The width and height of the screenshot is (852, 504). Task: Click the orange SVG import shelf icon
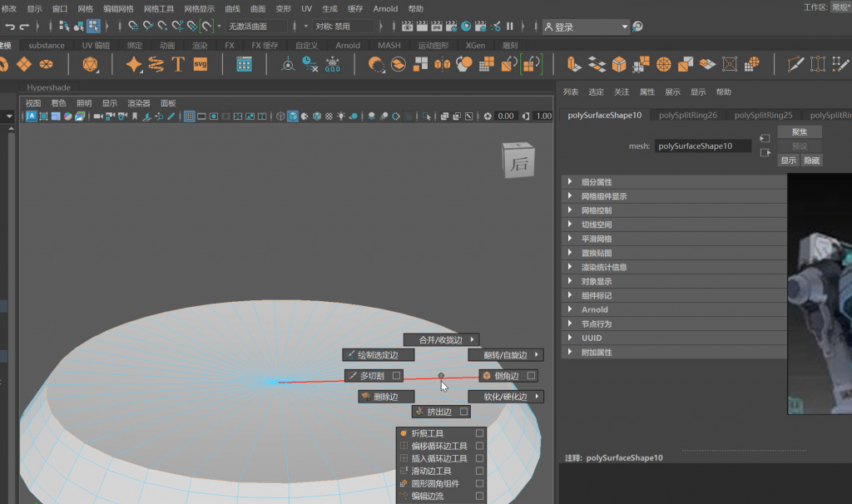tap(200, 64)
